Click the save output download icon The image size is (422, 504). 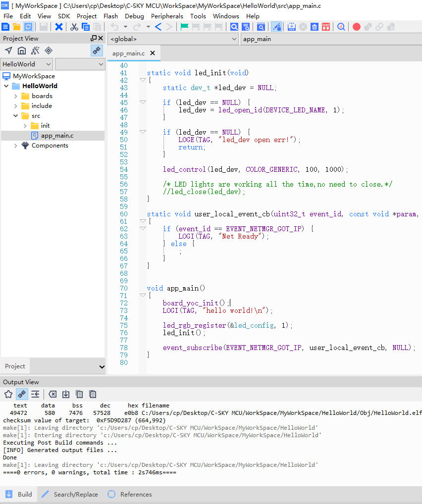click(66, 394)
